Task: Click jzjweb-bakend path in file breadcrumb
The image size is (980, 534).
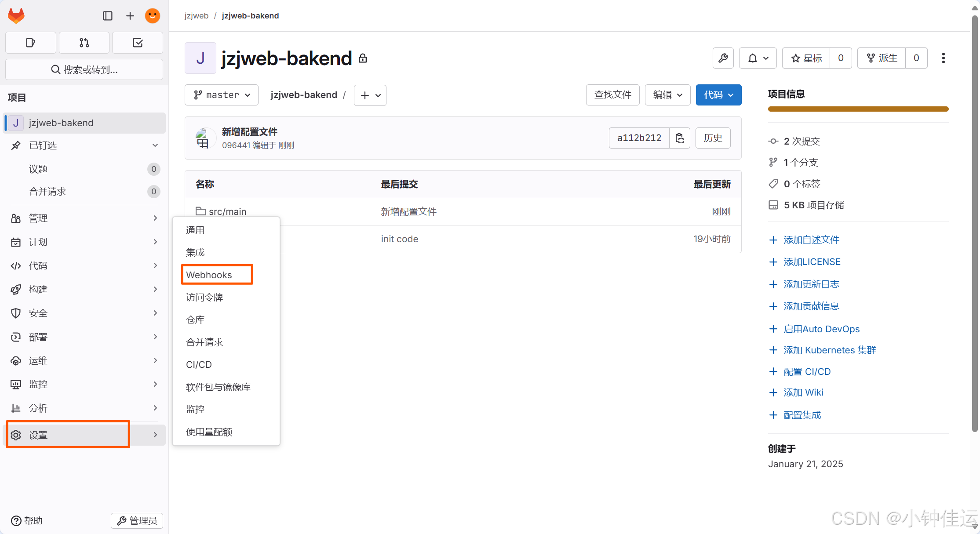Action: 304,95
